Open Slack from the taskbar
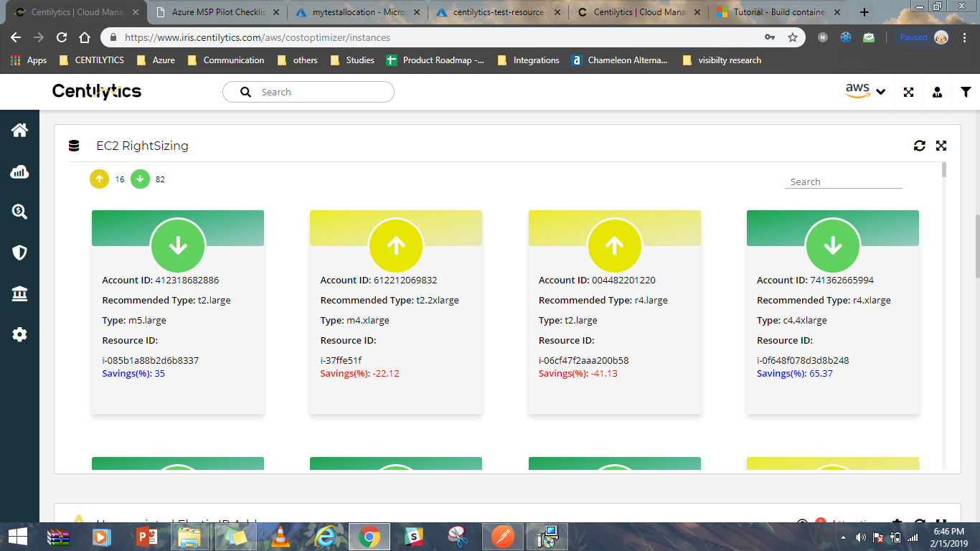 click(x=414, y=536)
